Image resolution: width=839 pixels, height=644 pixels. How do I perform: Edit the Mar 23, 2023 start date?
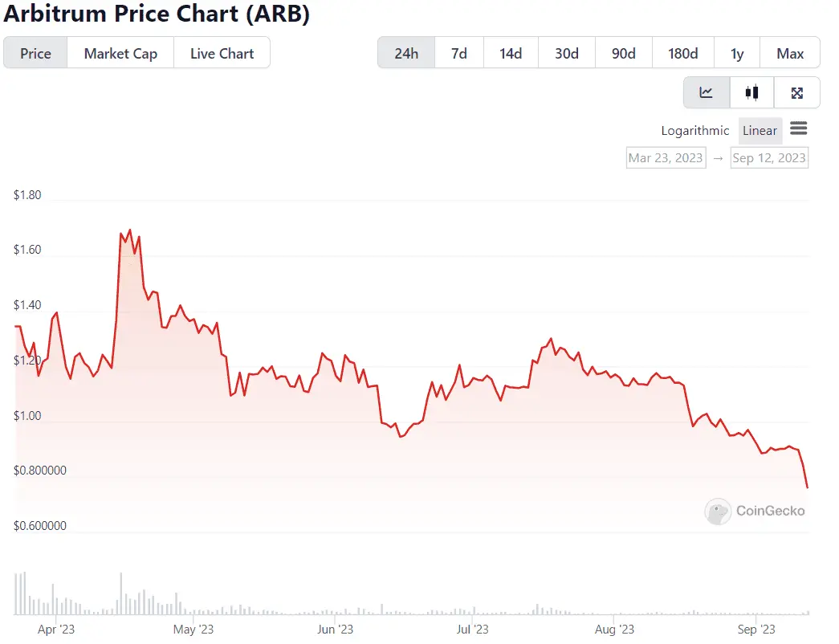(666, 157)
